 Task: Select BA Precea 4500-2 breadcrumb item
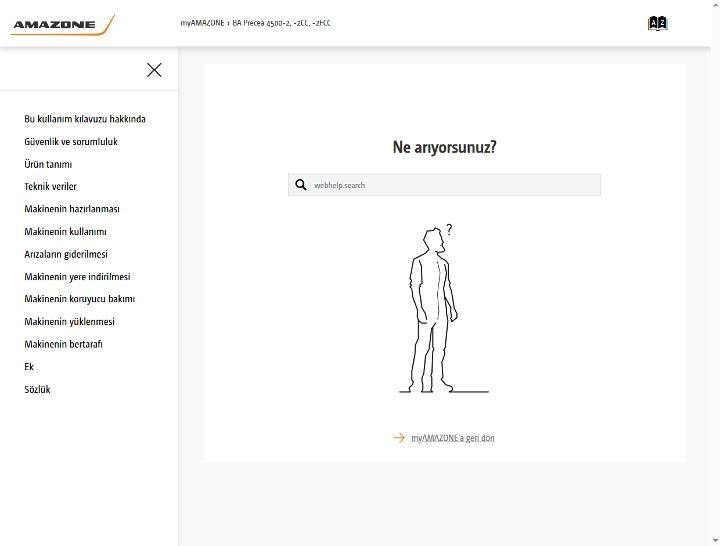[281, 23]
